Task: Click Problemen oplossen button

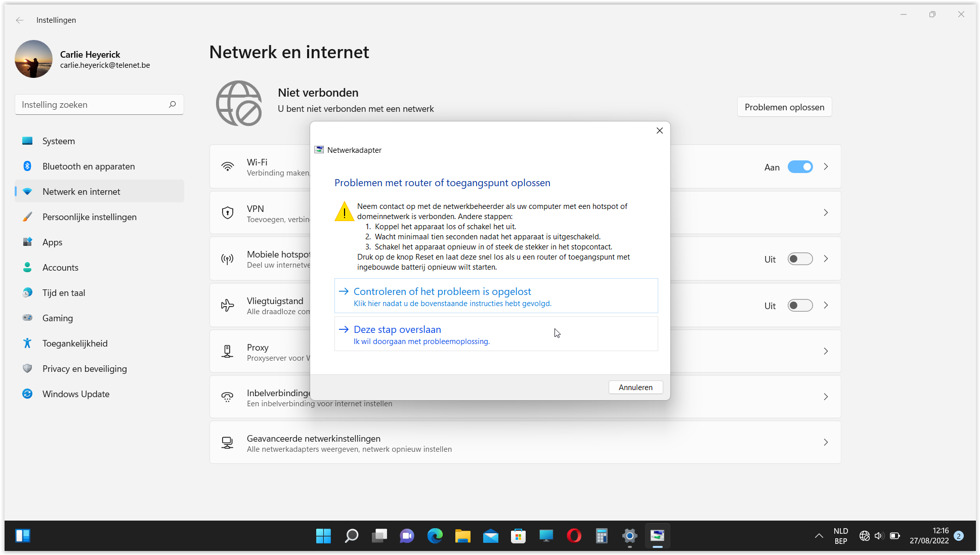Action: [784, 107]
